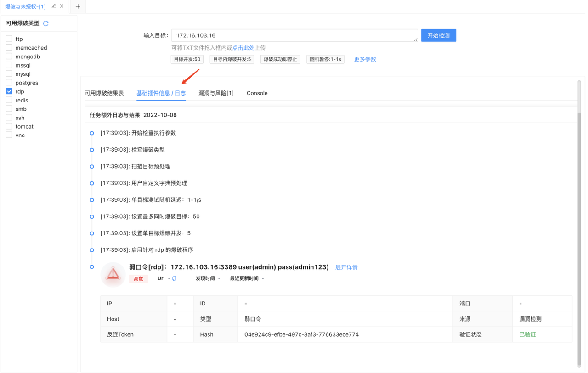Open 更多参数 to show more parameters
This screenshot has height=373, width=588.
pyautogui.click(x=365, y=59)
